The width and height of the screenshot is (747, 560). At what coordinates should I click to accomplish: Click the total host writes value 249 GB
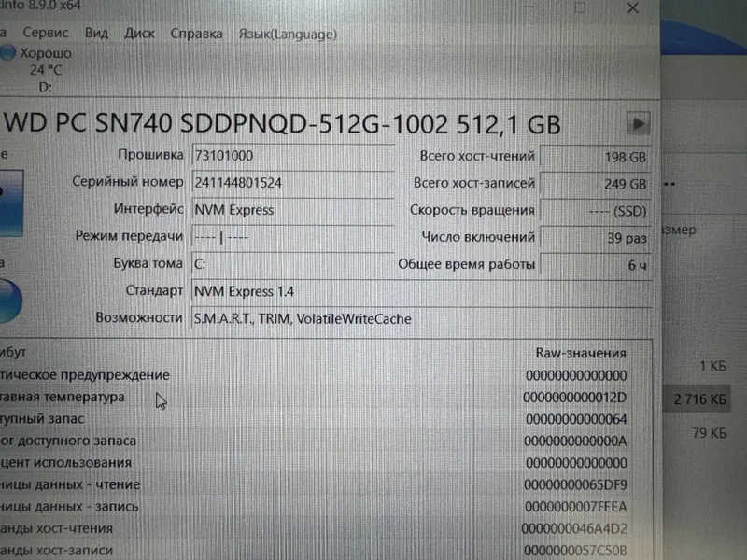point(596,184)
